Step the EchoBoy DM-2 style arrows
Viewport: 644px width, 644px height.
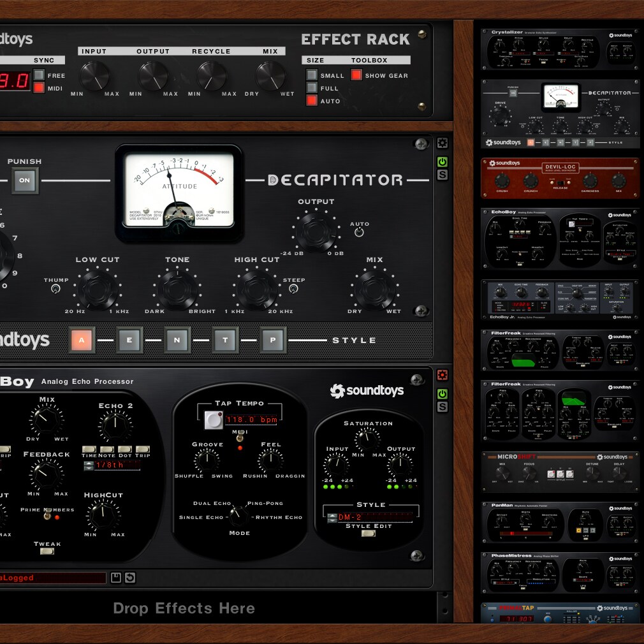(332, 518)
